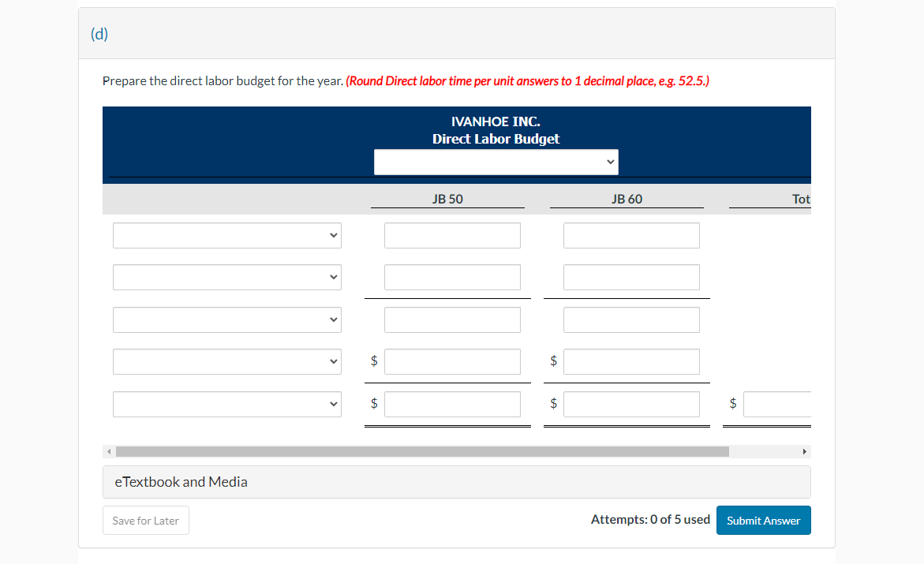Click the horizontal scrollbar left arrow

point(109,451)
